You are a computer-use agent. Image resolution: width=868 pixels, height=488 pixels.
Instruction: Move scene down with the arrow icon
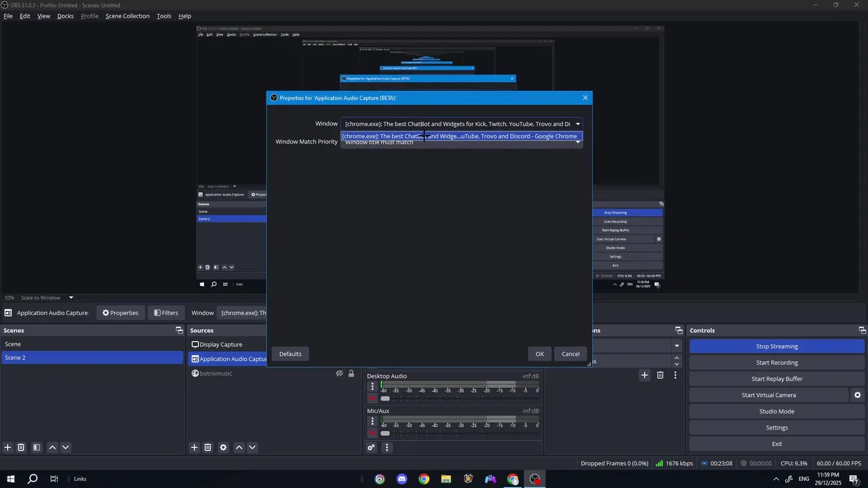[66, 447]
